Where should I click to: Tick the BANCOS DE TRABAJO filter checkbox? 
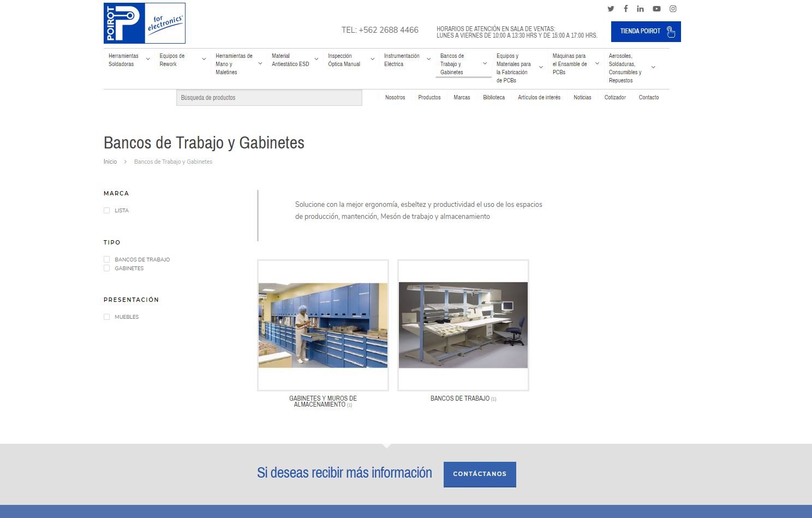(107, 259)
